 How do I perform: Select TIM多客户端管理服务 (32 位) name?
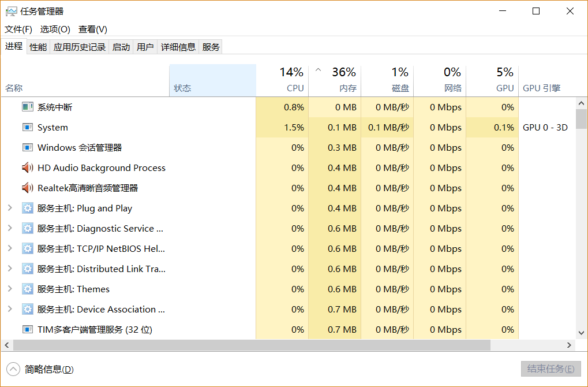(95, 330)
